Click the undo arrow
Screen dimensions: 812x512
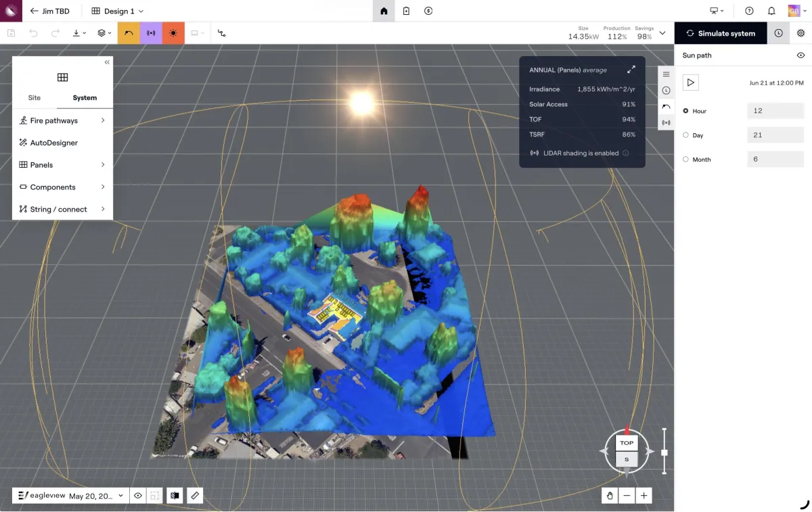(x=33, y=33)
